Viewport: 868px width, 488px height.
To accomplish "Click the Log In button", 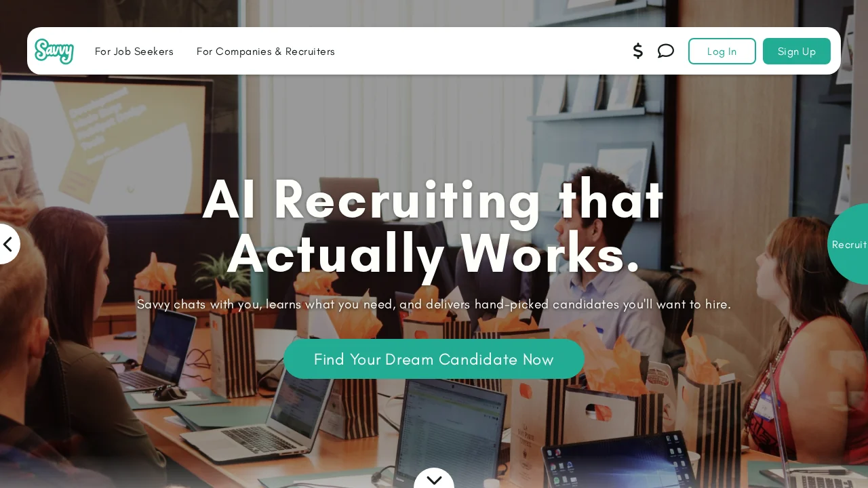I will click(722, 52).
